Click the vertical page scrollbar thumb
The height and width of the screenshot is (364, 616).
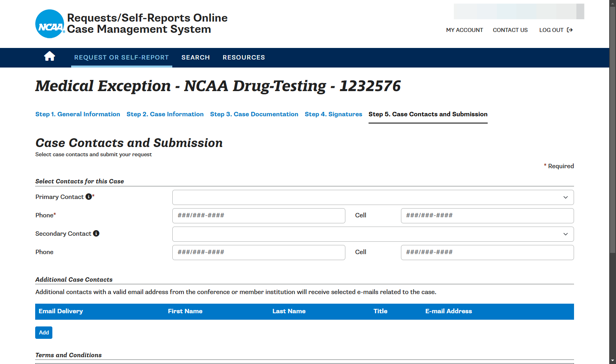[x=612, y=130]
